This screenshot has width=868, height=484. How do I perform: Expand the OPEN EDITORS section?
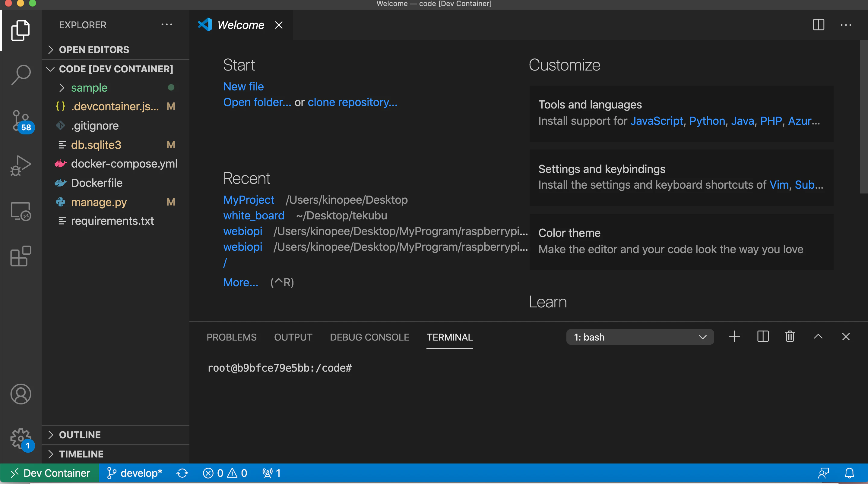click(x=115, y=50)
